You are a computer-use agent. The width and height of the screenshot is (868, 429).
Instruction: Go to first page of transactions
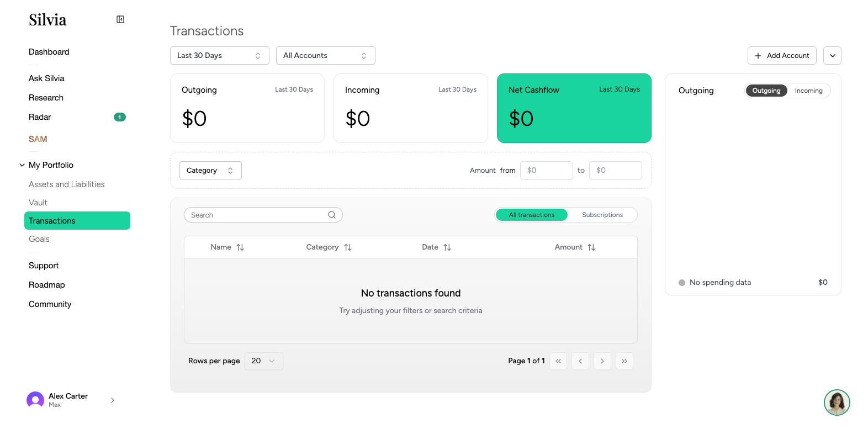(558, 361)
